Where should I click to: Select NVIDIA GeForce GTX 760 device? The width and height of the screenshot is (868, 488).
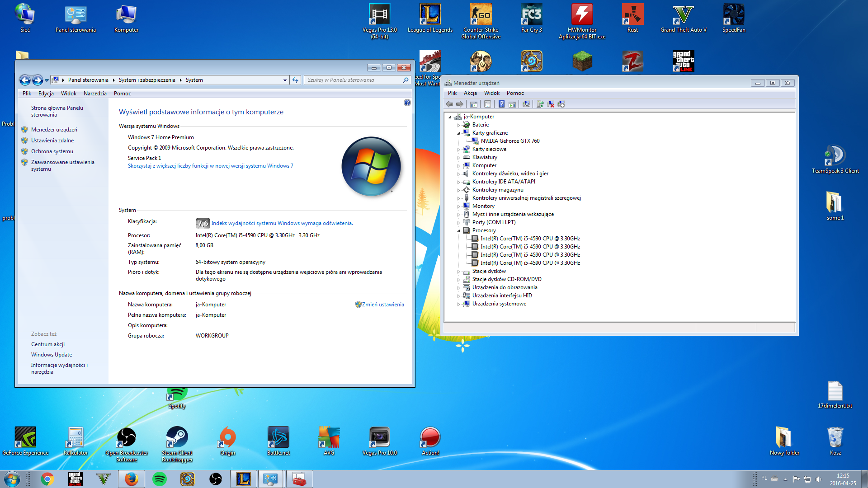(x=510, y=141)
